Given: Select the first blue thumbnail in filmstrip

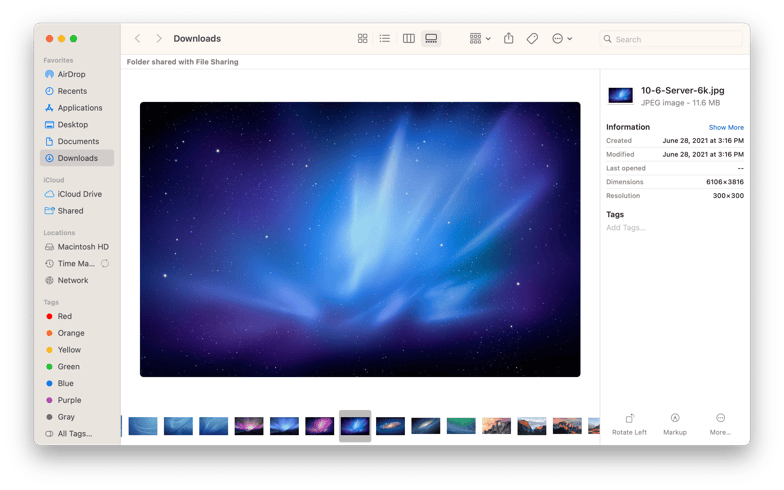Looking at the screenshot, I should tap(143, 426).
